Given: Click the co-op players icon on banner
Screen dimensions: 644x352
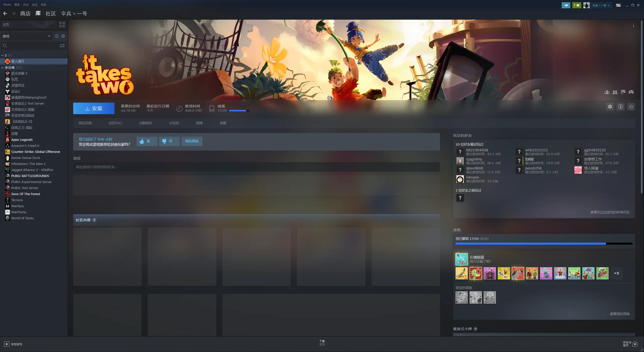Looking at the screenshot, I should (615, 92).
